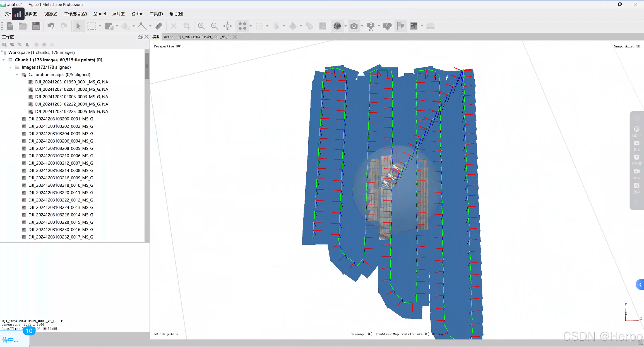Open tie points view mode dropdown arrow

pos(251,26)
